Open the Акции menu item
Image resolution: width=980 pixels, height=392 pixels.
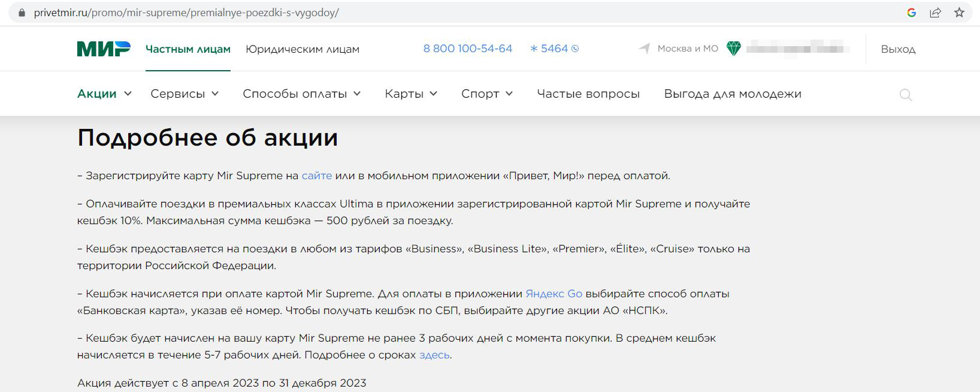pyautogui.click(x=97, y=94)
